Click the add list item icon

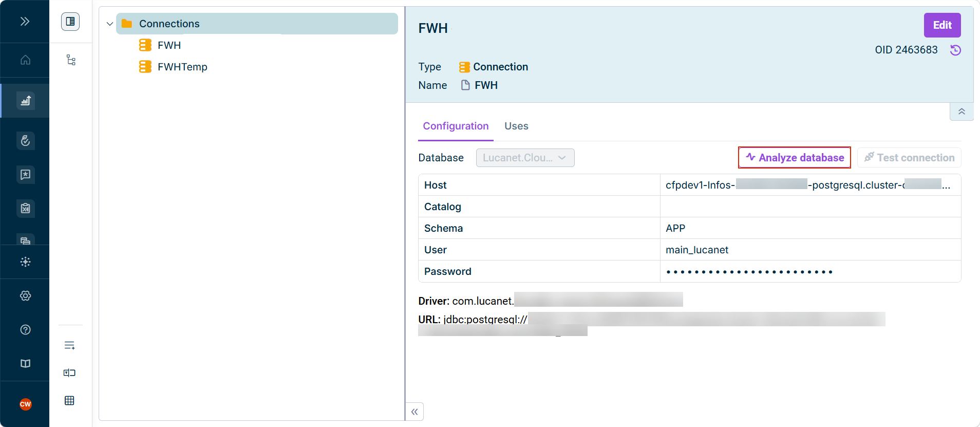[x=70, y=345]
